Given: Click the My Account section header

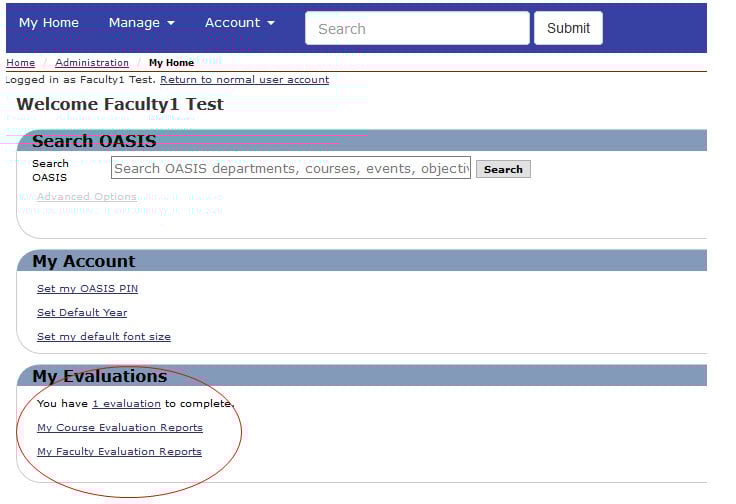Looking at the screenshot, I should (x=84, y=261).
